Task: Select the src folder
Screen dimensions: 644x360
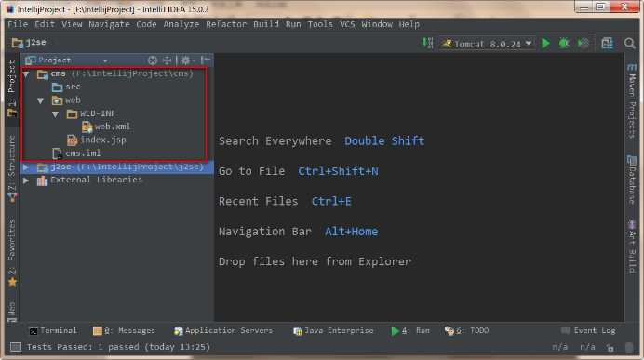Action: [66, 87]
